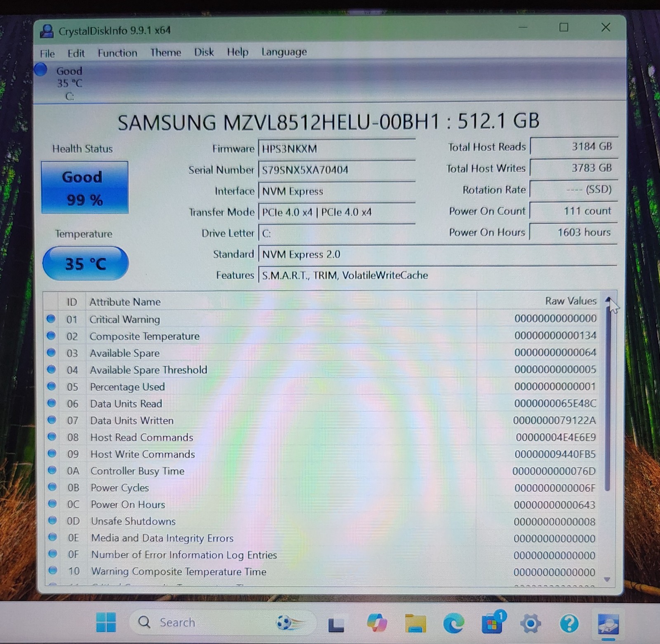
Task: Click the Interface field NVM Express
Action: coord(337,191)
